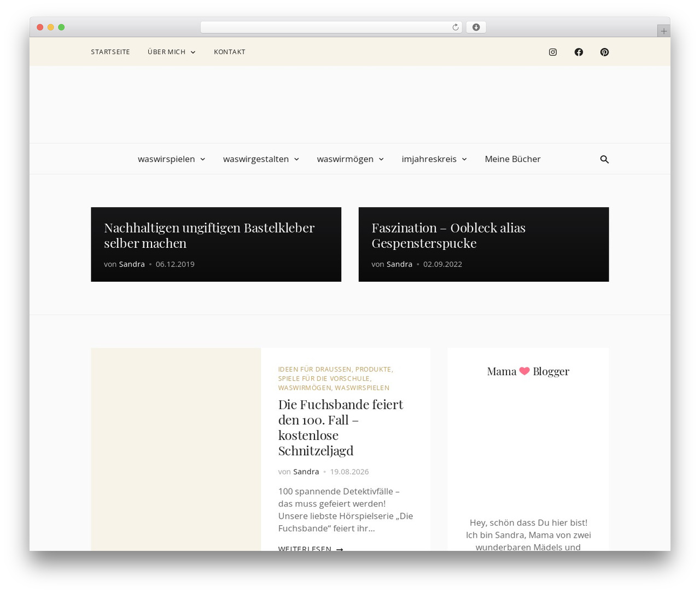The width and height of the screenshot is (700, 593).
Task: Select the IDEEN FÜR DRAUSSEN category
Action: tap(314, 369)
